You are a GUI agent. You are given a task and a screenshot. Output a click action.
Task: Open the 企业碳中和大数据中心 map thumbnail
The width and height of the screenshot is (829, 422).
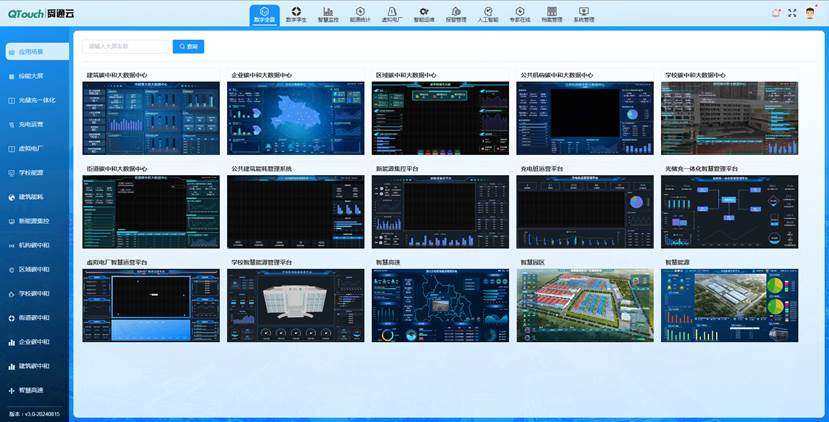click(295, 118)
